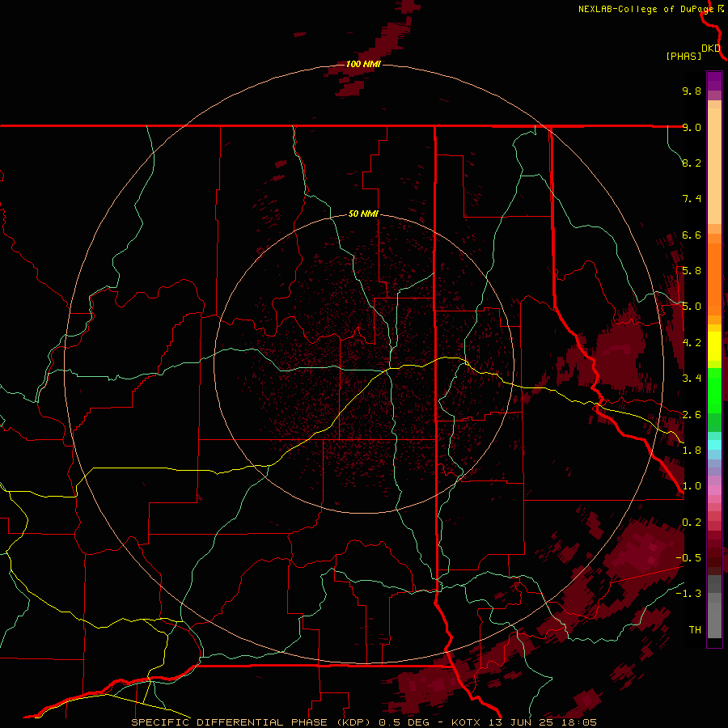Viewport: 728px width, 728px height.
Task: Select the 2.6 scale value
Action: click(x=692, y=414)
